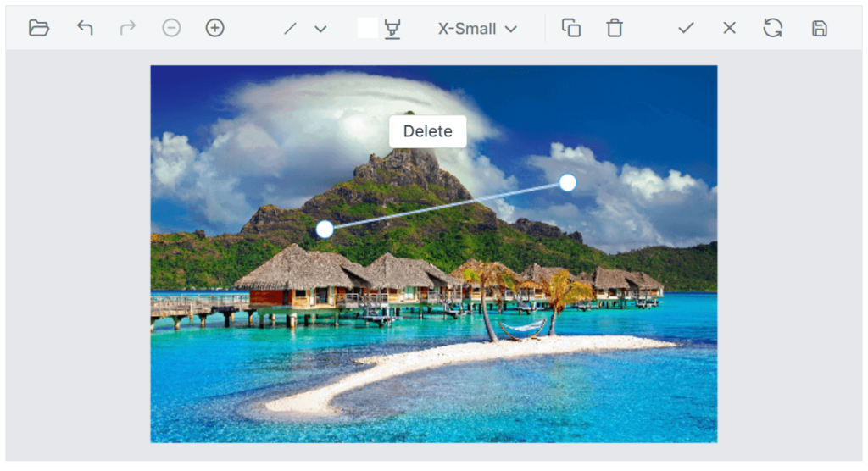Image resolution: width=868 pixels, height=471 pixels.
Task: Save the image with the disk icon
Action: (820, 28)
